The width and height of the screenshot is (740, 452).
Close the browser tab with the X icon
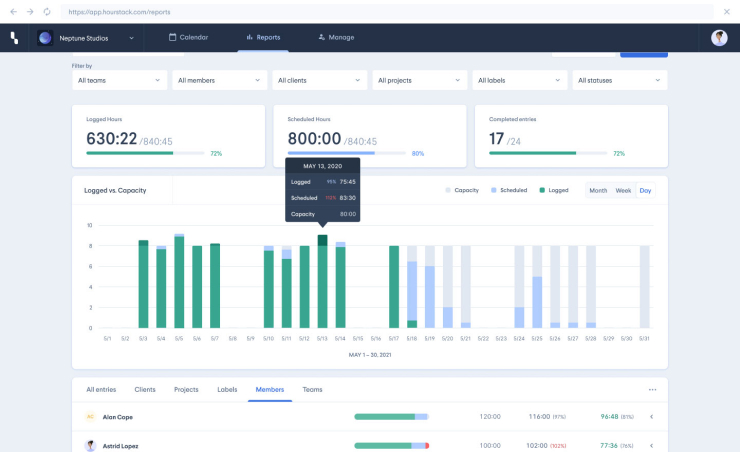pyautogui.click(x=726, y=12)
